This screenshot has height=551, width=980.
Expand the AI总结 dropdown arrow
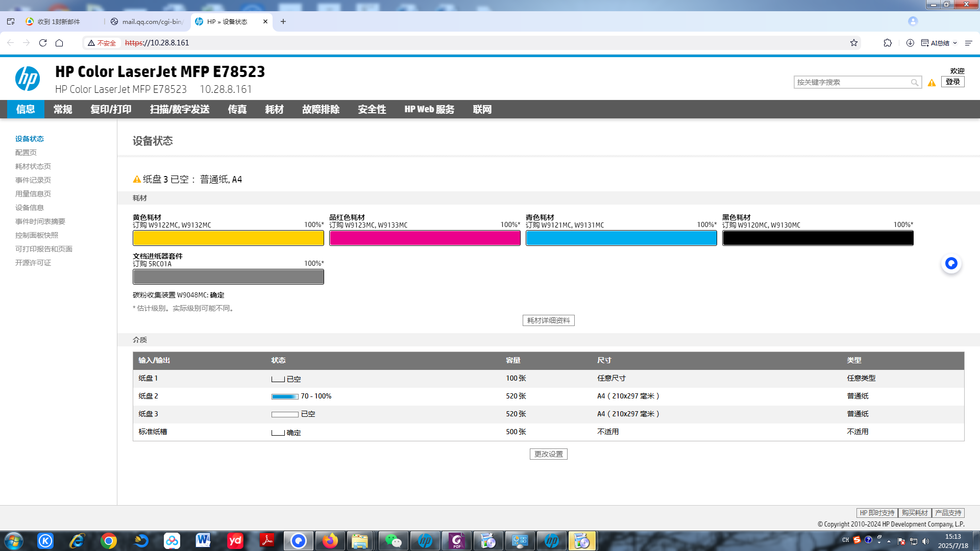tap(955, 43)
